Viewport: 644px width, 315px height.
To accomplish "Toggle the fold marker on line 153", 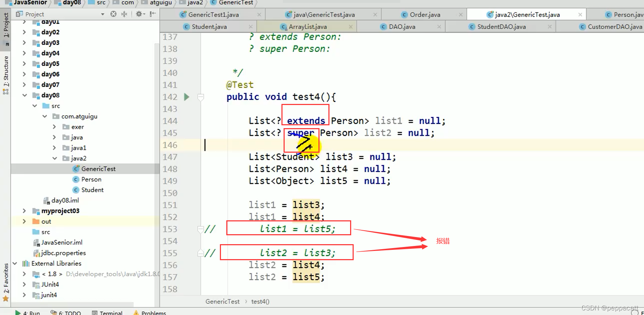I will pyautogui.click(x=201, y=229).
